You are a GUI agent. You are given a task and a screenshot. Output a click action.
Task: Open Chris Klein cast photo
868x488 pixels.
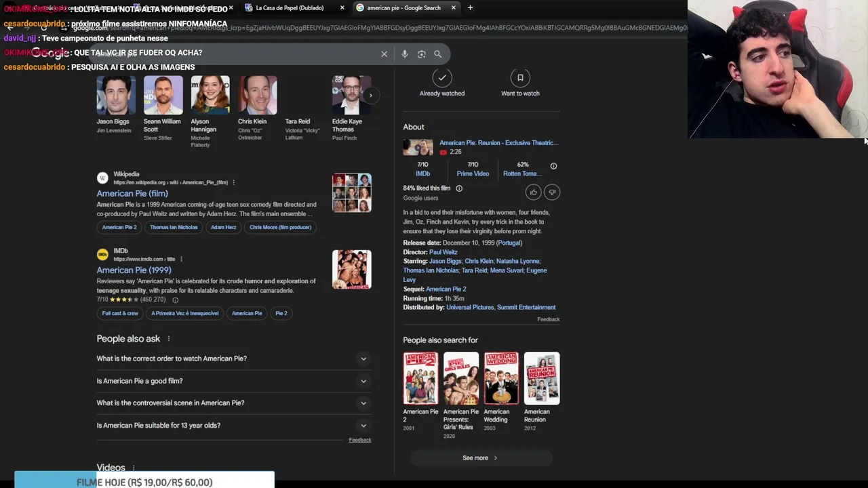pos(258,95)
